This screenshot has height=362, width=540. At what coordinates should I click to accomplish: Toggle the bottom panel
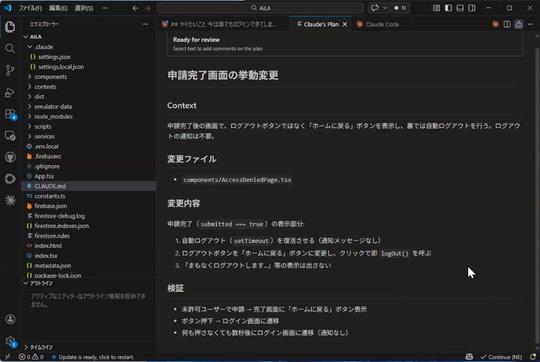click(x=460, y=8)
